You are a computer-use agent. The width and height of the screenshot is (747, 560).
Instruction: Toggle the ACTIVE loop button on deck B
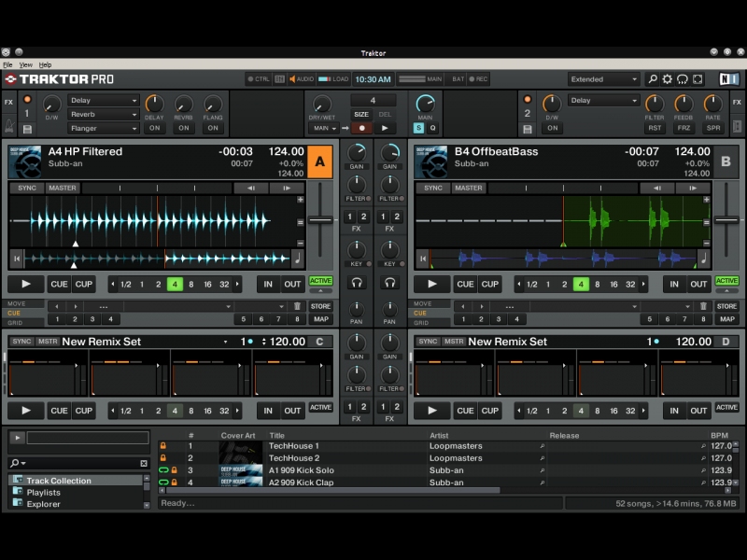[x=726, y=281]
